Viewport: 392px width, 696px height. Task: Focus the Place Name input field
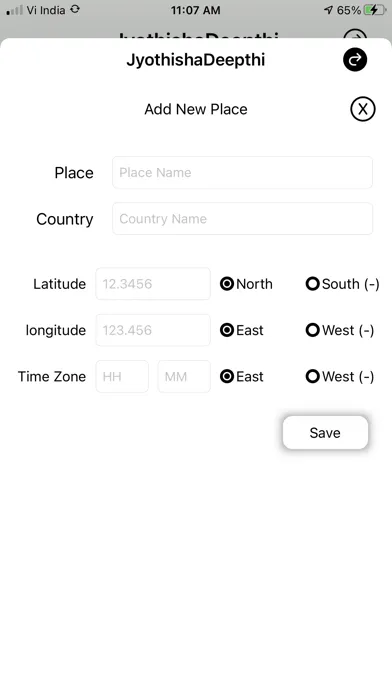pyautogui.click(x=242, y=172)
